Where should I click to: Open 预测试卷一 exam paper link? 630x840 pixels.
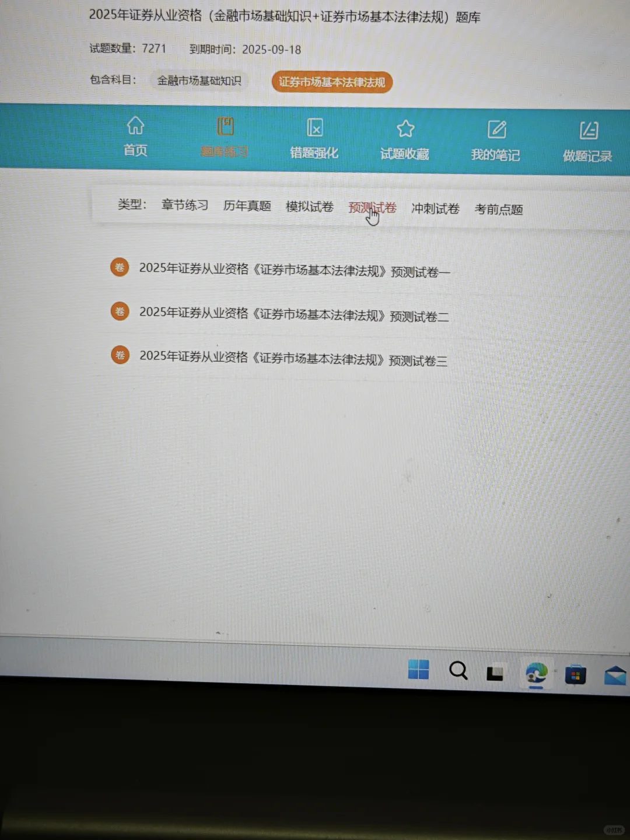(294, 270)
